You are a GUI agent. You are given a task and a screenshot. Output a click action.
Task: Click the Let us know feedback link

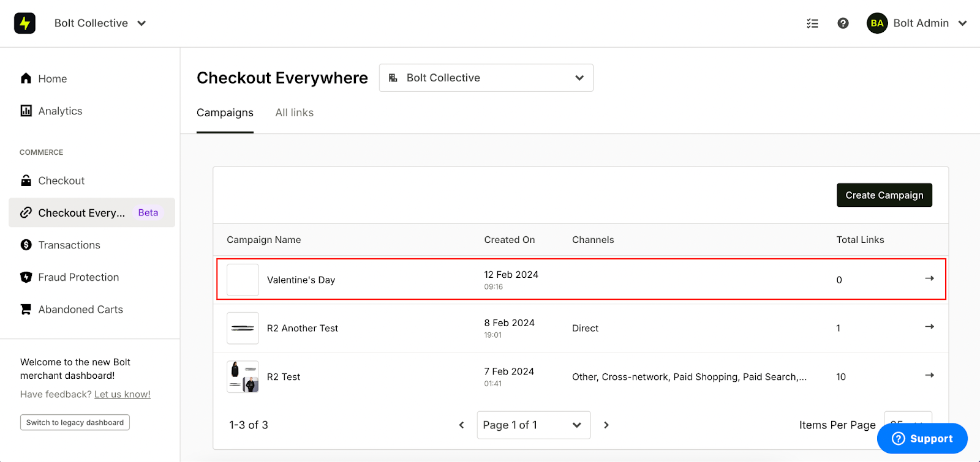(123, 394)
